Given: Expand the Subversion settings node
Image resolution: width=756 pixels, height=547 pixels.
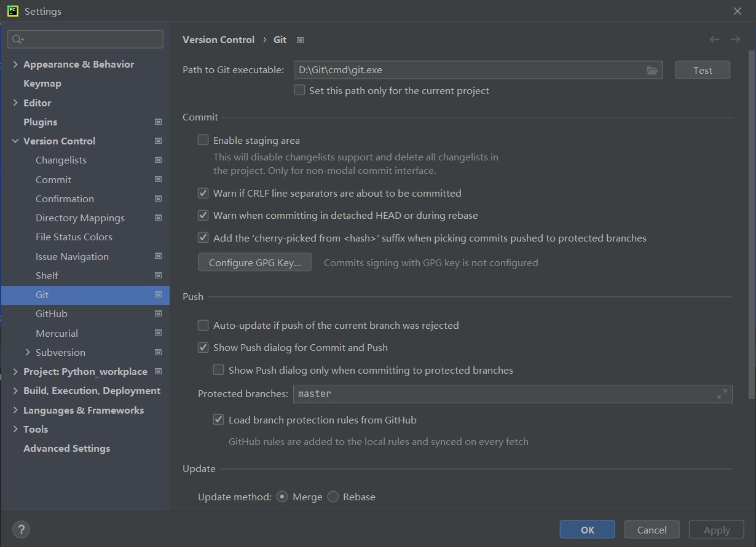Looking at the screenshot, I should (28, 352).
